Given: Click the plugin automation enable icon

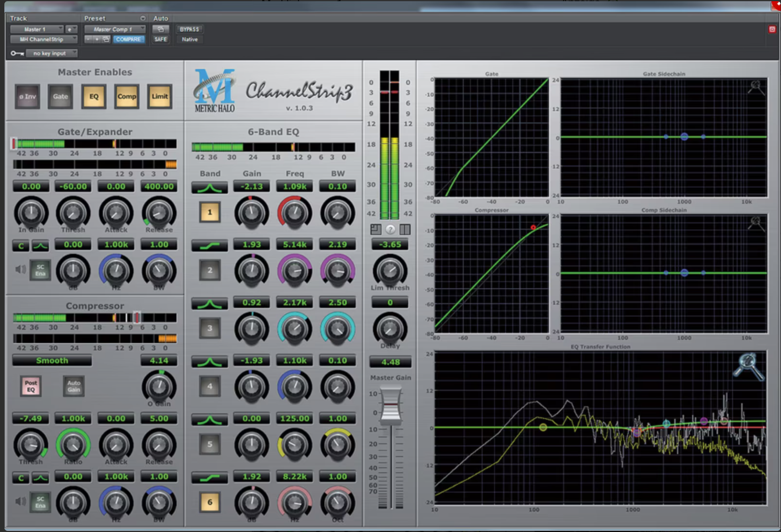Looking at the screenshot, I should [160, 29].
